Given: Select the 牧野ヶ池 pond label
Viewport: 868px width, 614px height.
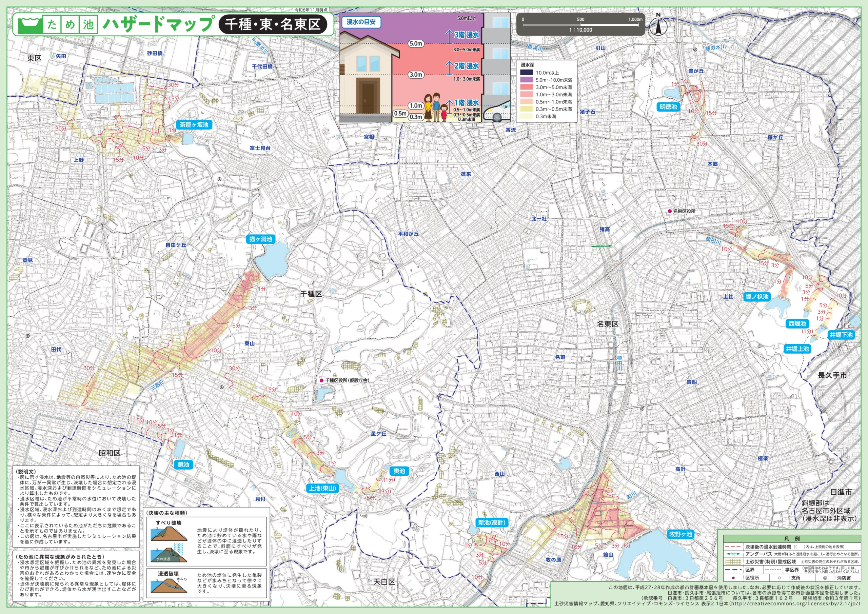Looking at the screenshot, I should (x=680, y=534).
